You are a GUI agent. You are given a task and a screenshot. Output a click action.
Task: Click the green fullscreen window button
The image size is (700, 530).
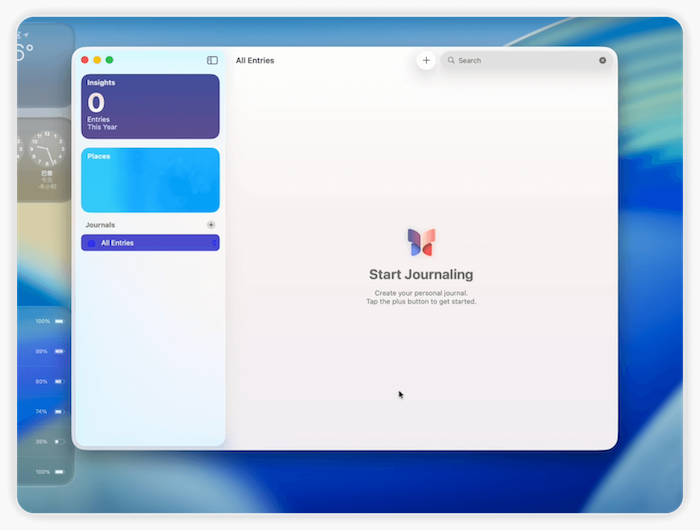pyautogui.click(x=109, y=61)
